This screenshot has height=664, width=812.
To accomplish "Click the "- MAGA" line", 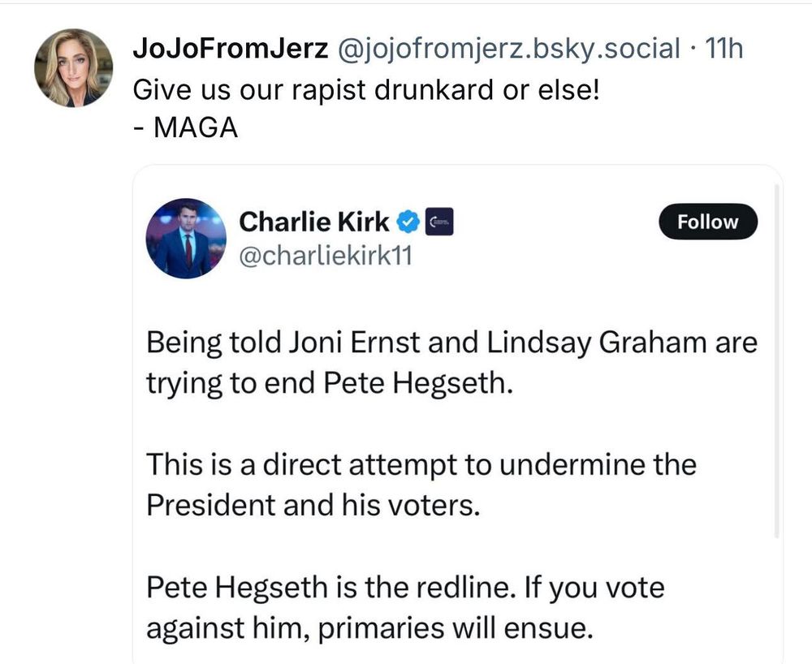I will tap(184, 128).
